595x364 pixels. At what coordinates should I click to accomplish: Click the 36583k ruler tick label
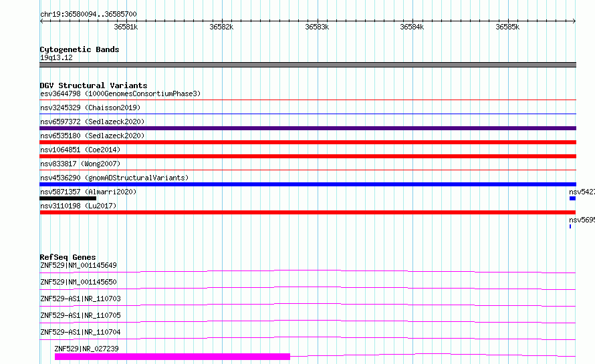(318, 27)
